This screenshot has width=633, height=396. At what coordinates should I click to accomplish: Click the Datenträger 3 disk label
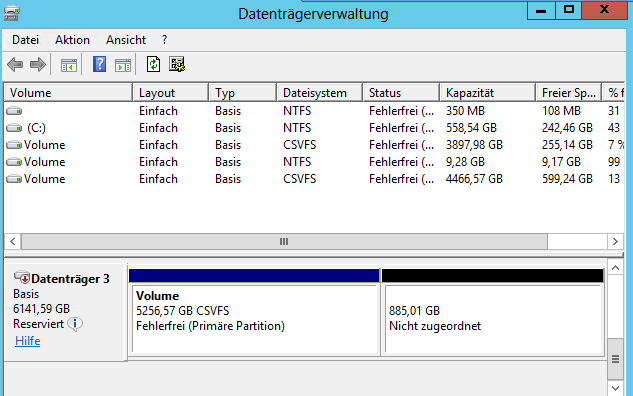click(x=70, y=279)
